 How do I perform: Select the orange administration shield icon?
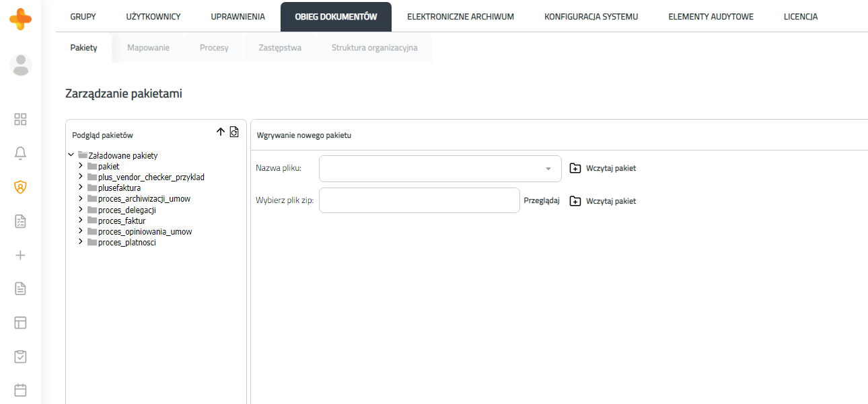tap(20, 188)
